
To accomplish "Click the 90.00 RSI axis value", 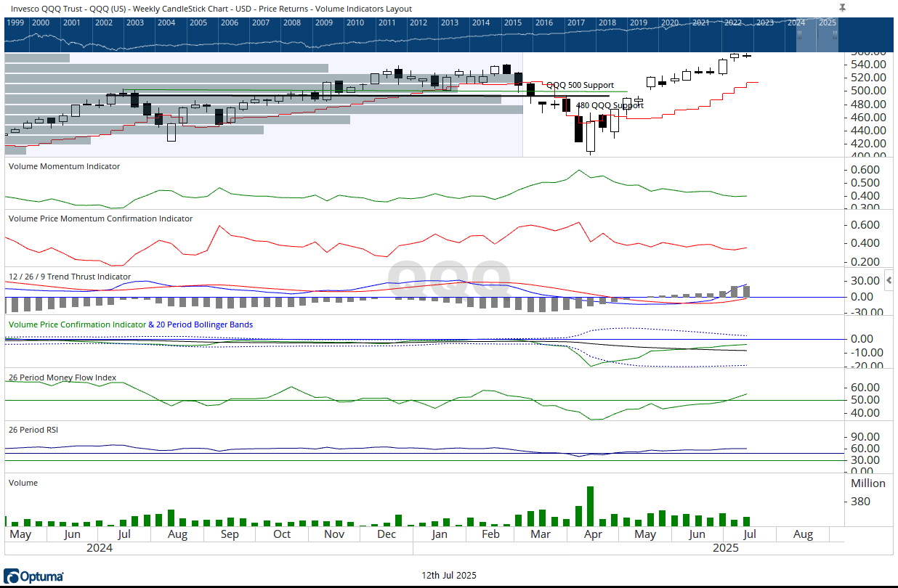I will click(866, 437).
